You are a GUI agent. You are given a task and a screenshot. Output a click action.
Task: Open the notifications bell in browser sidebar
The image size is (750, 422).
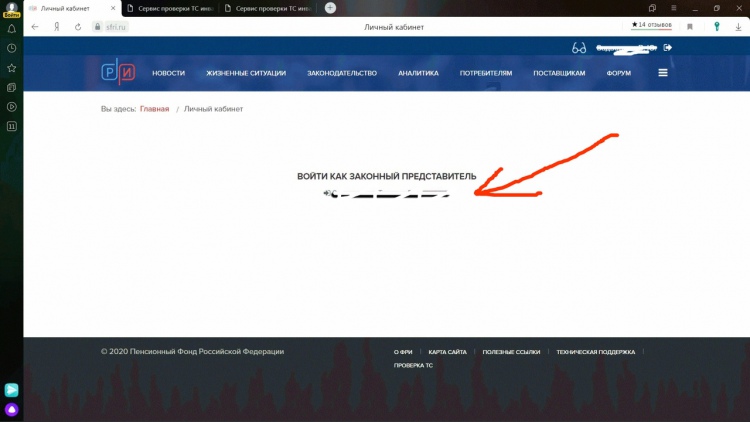[x=11, y=29]
